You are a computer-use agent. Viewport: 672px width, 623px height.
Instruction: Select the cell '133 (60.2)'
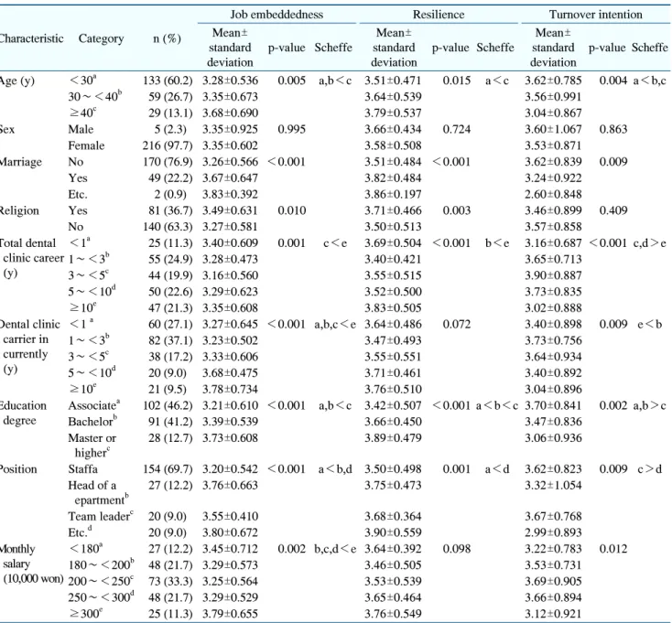pyautogui.click(x=168, y=81)
